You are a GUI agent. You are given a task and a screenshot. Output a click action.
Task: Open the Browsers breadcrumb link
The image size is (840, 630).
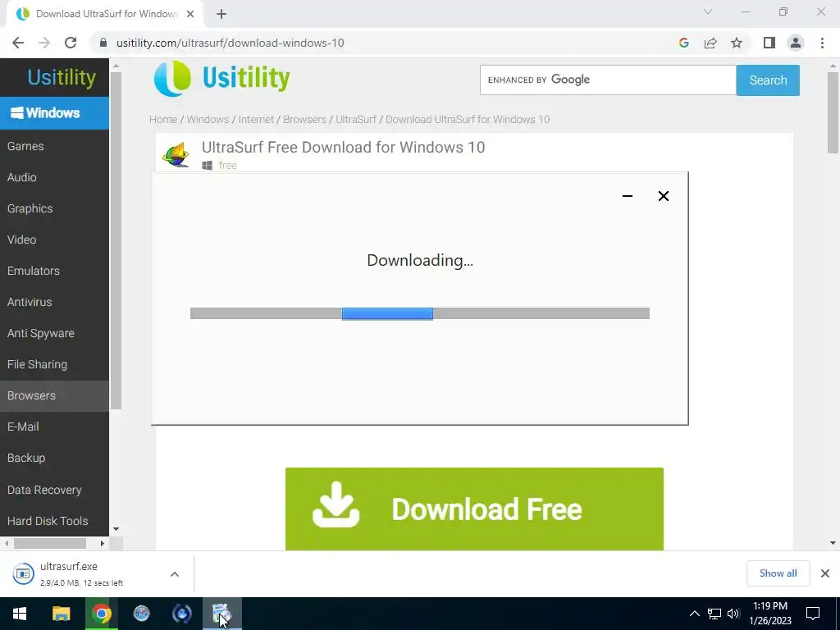(x=305, y=120)
